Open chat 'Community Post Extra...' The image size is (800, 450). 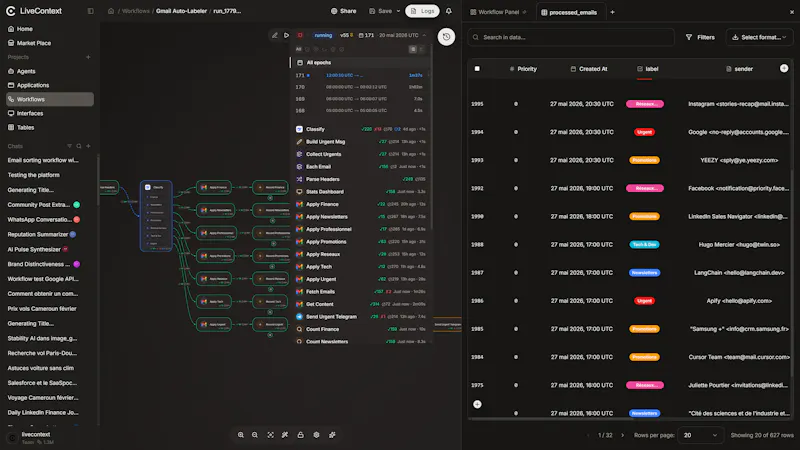39,205
